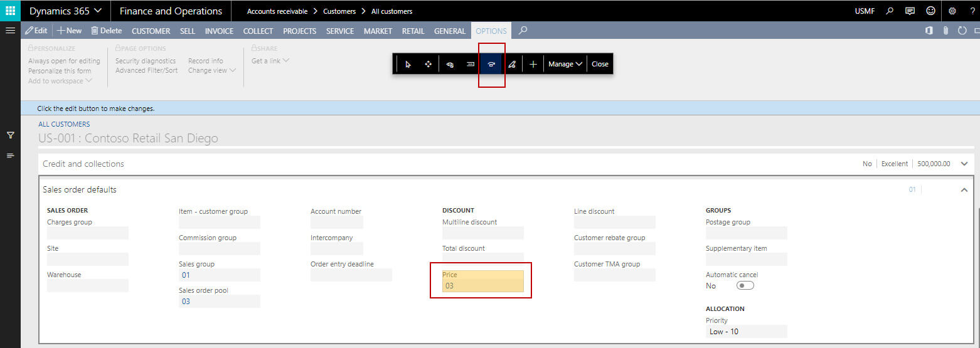Open the Manage dropdown
This screenshot has height=348, width=980.
(x=565, y=64)
